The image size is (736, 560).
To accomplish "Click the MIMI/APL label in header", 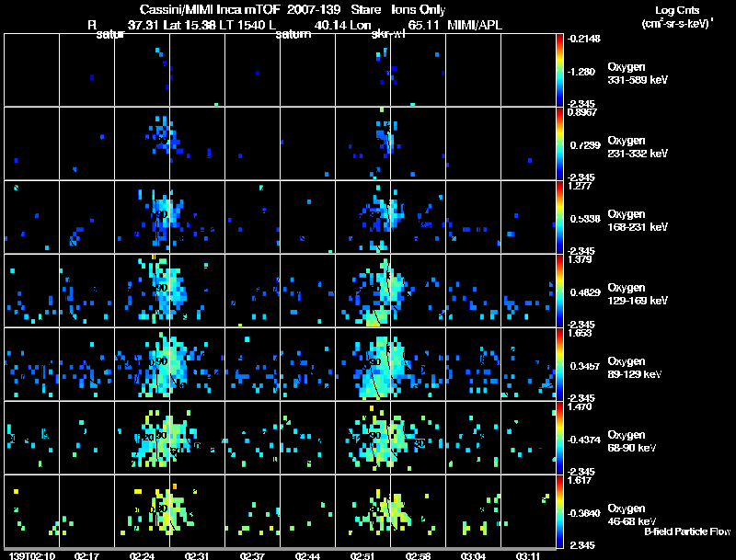I will 475,26.
